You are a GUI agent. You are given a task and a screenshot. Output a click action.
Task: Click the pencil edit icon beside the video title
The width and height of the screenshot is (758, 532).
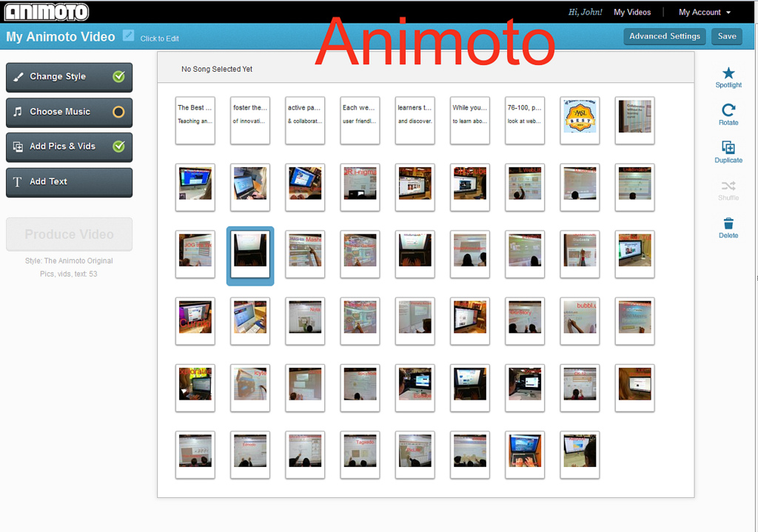[x=128, y=36]
